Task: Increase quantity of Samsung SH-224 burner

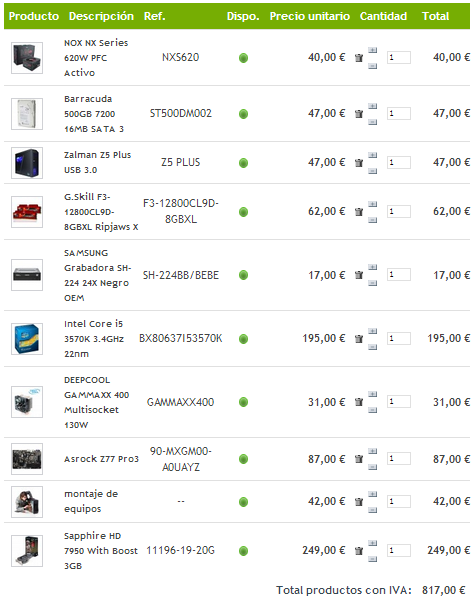Action: tap(372, 267)
